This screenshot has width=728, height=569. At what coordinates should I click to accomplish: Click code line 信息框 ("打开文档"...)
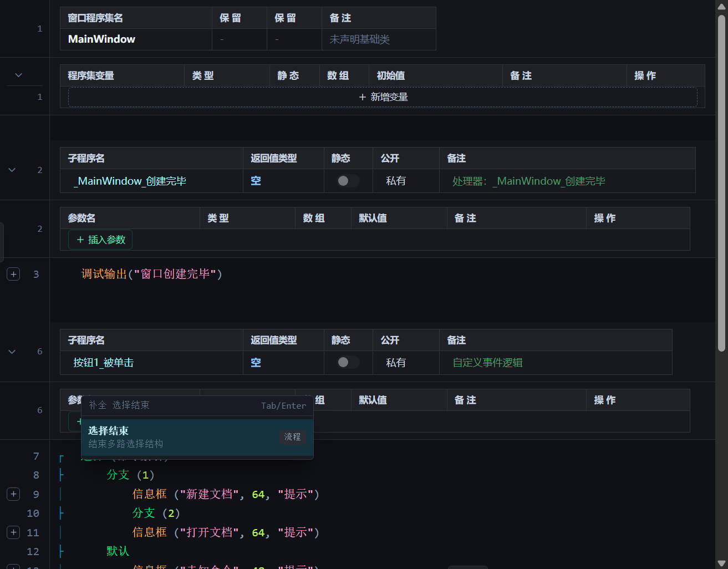tap(226, 532)
